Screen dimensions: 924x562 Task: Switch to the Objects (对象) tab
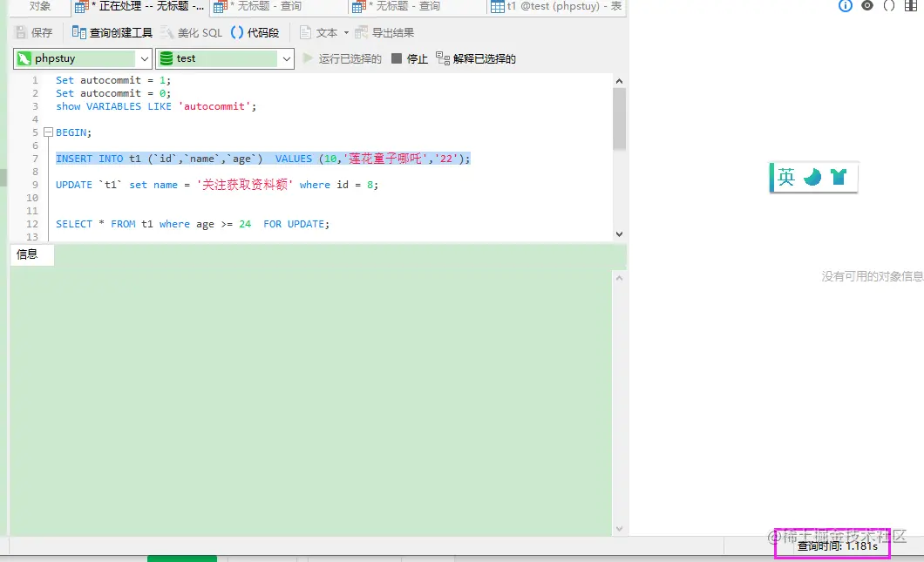point(40,6)
